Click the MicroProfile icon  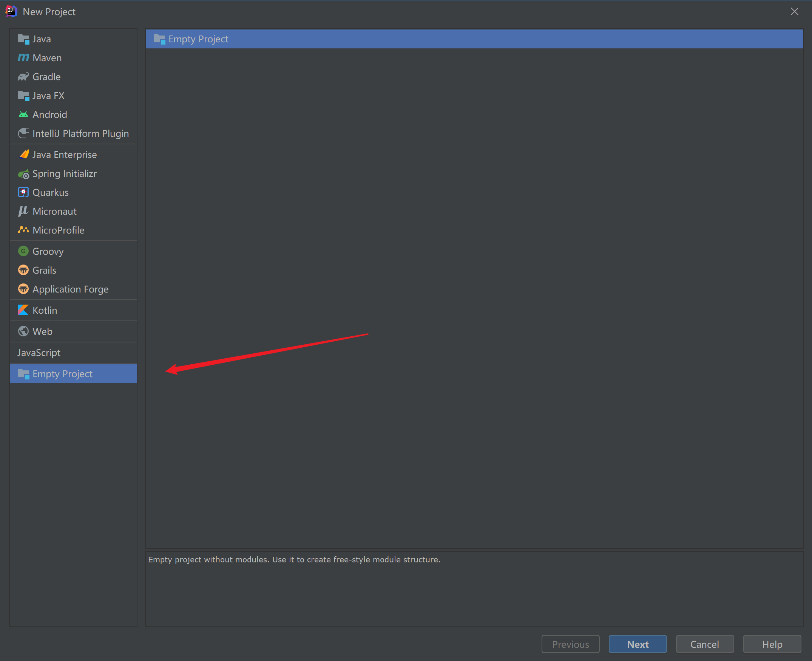pos(23,230)
